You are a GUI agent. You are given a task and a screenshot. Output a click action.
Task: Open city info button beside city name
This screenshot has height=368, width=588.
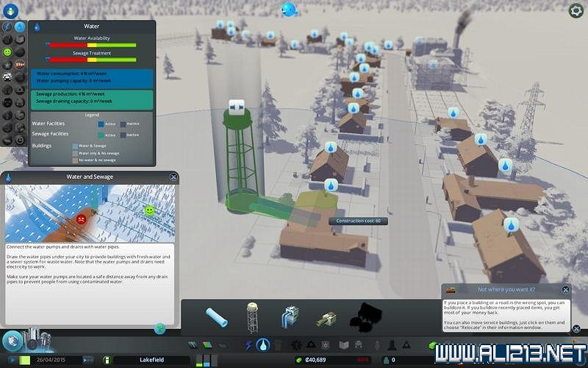tap(107, 360)
